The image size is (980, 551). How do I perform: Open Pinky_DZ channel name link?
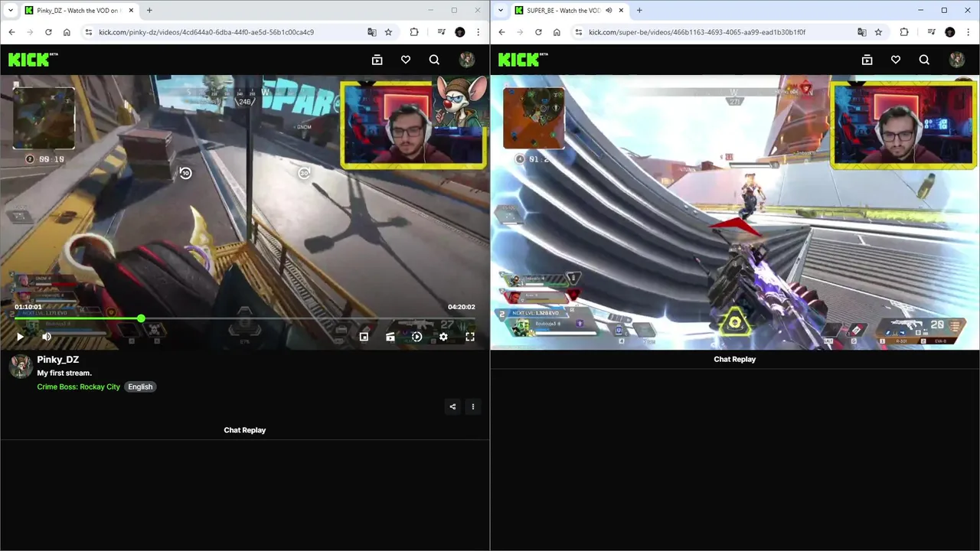coord(58,360)
